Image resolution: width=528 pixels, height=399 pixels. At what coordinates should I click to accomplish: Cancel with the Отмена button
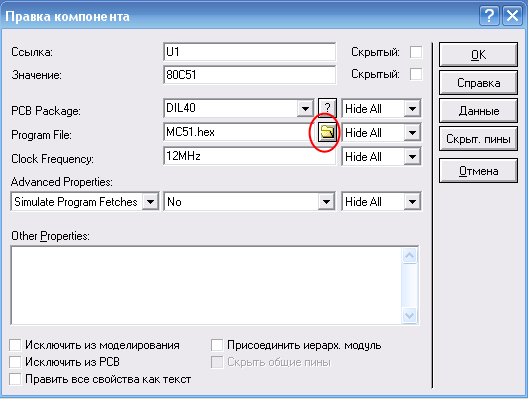(x=478, y=171)
